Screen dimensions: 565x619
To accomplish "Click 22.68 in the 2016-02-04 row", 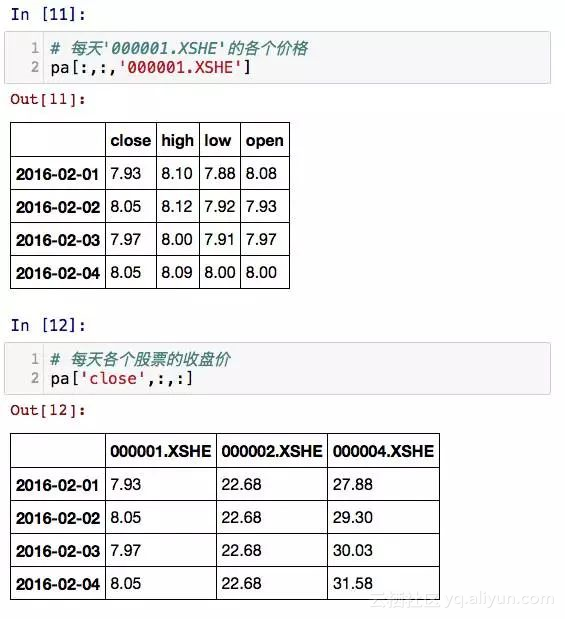I will tap(272, 583).
